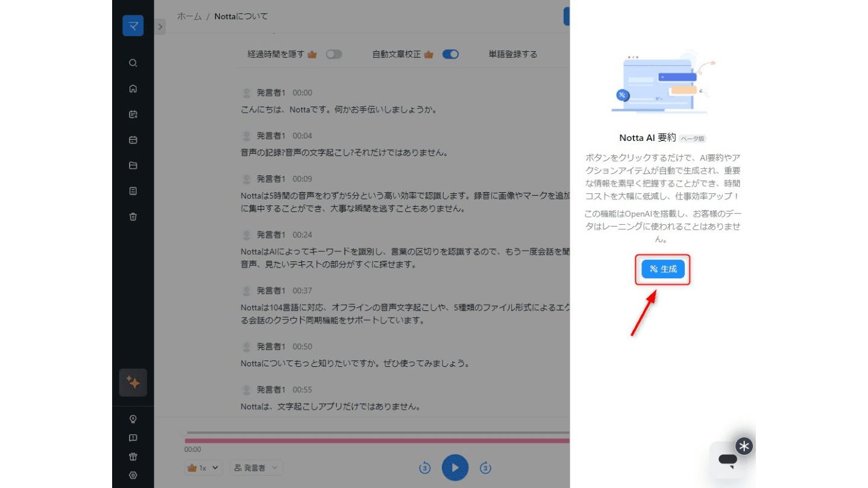Click the gift icon in sidebar
Viewport: 868px width, 488px height.
133,457
